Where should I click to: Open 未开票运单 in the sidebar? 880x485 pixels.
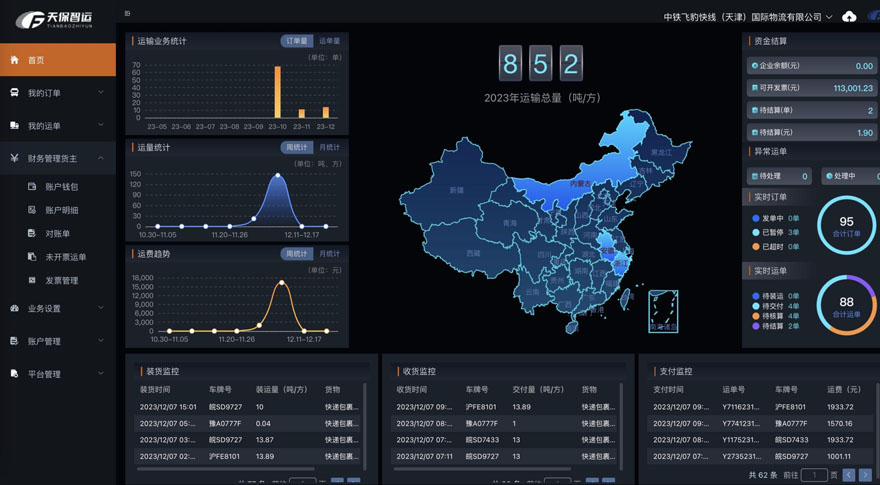(65, 257)
